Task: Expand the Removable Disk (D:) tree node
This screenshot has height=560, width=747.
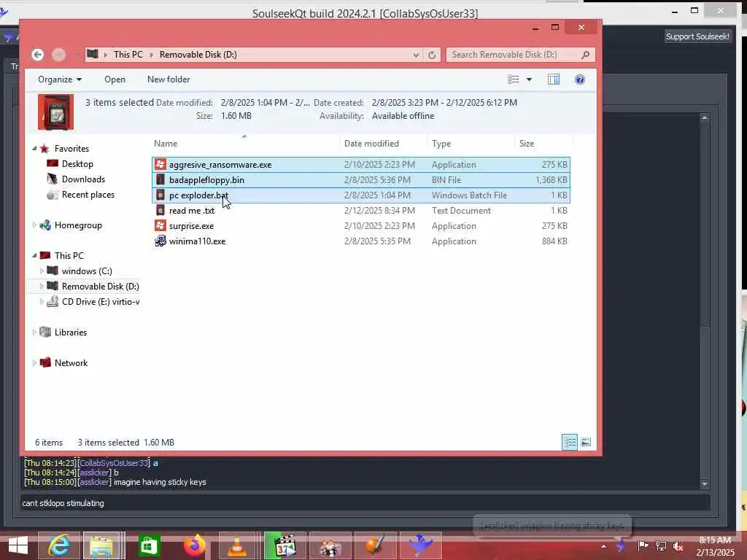Action: pyautogui.click(x=42, y=286)
